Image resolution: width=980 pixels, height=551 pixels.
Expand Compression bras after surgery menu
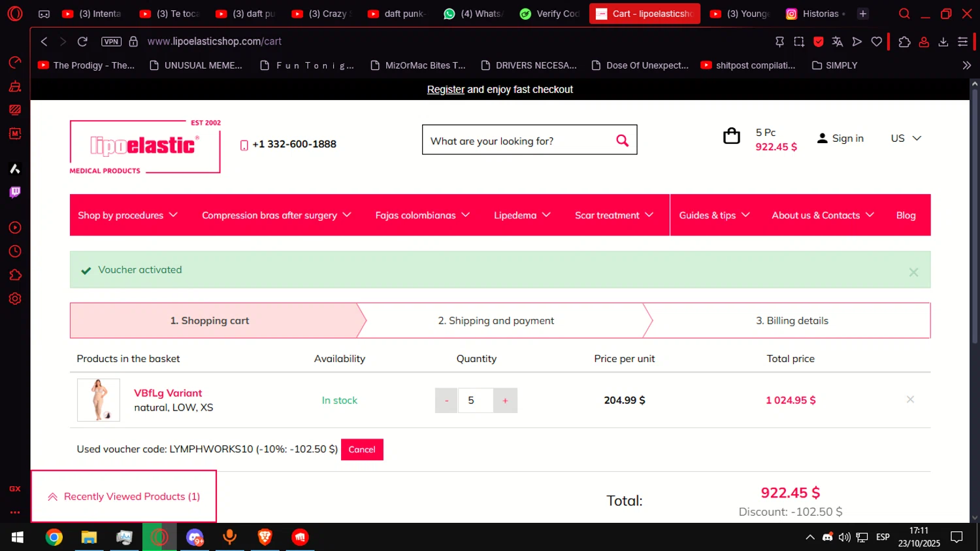[276, 215]
